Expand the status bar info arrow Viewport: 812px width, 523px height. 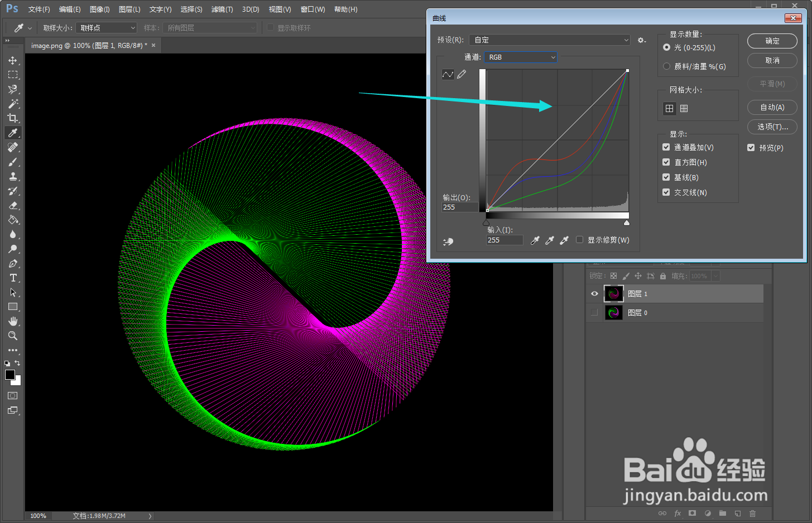click(150, 516)
